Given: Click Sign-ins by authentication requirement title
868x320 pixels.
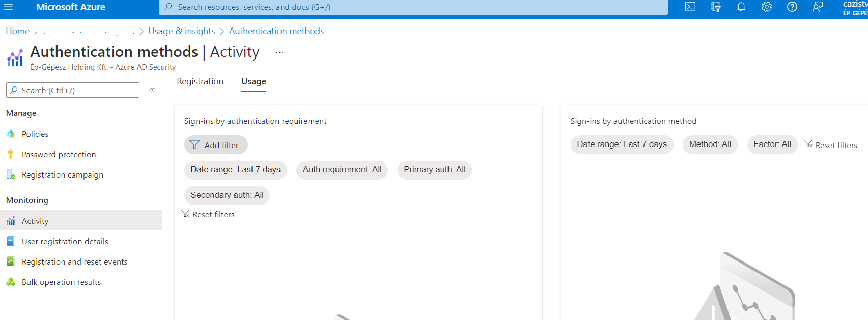Looking at the screenshot, I should click(256, 121).
